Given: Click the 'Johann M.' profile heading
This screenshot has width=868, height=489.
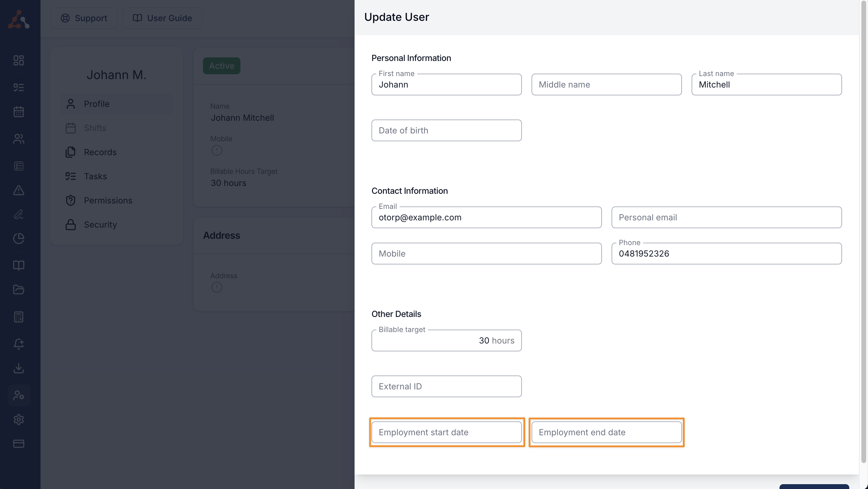Looking at the screenshot, I should 117,75.
